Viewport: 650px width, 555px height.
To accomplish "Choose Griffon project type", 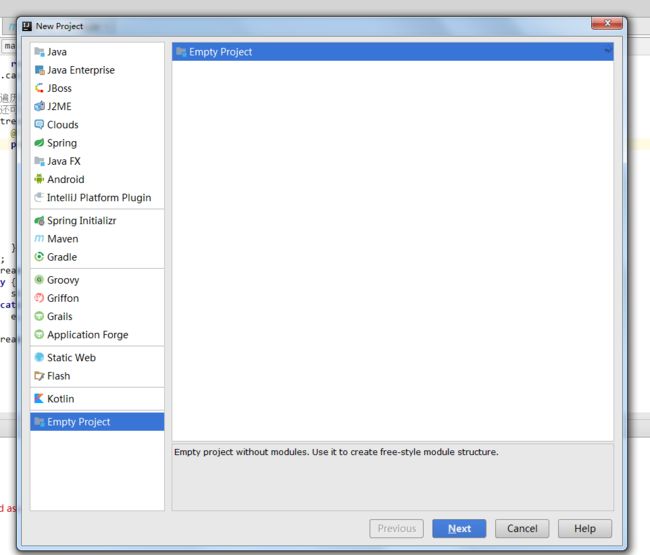I will click(97, 298).
